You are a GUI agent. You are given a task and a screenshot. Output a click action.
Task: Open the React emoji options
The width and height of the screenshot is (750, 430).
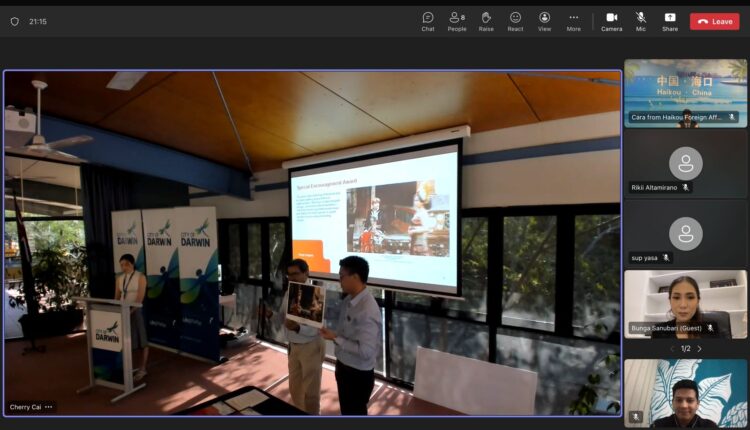coord(515,21)
